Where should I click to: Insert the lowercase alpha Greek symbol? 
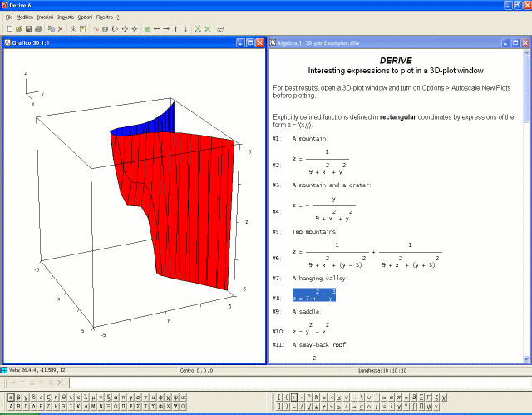click(11, 397)
